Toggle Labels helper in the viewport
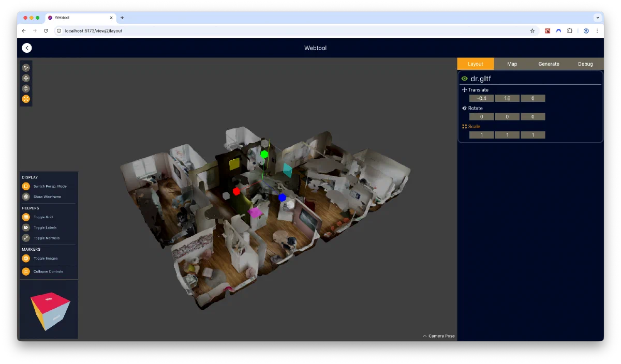 pos(26,228)
